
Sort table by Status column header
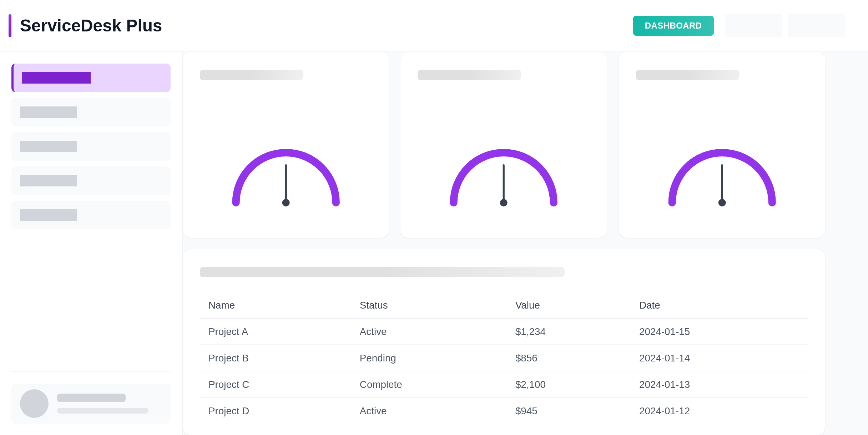373,305
